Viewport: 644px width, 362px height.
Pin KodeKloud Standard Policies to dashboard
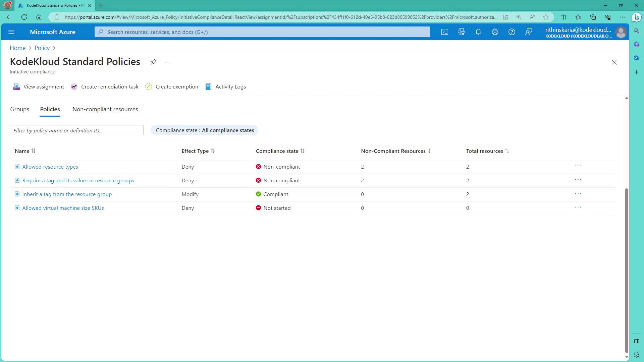(x=153, y=62)
